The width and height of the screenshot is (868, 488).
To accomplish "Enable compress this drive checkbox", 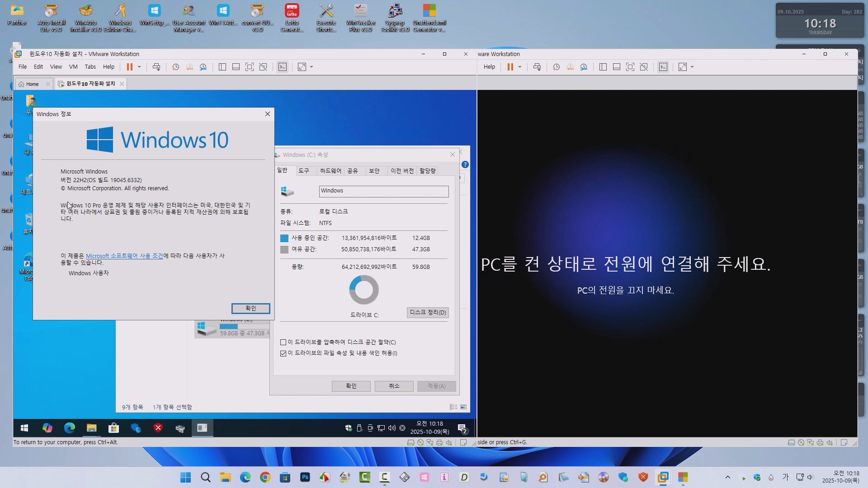I will click(x=283, y=343).
